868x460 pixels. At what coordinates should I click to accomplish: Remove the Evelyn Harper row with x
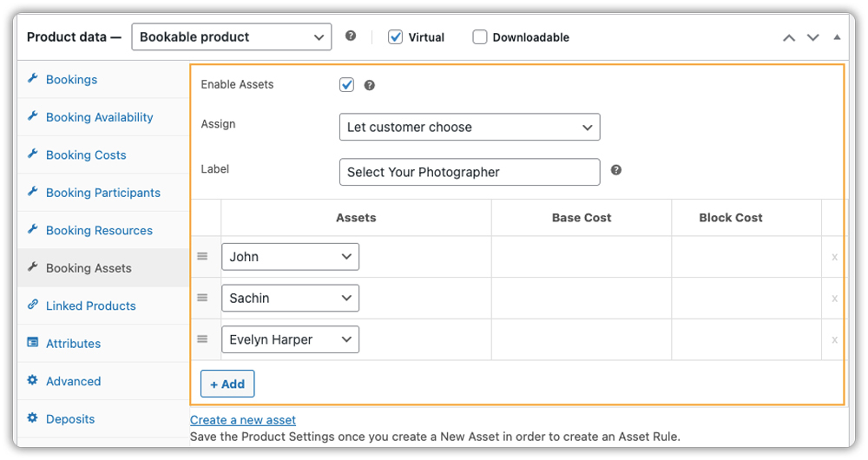pyautogui.click(x=834, y=340)
